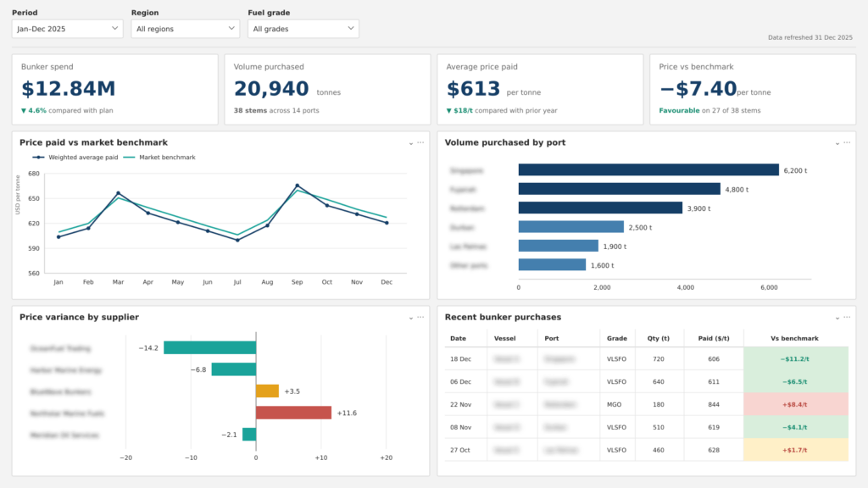The image size is (868, 488).
Task: Click the −$11.2/t benchmark cell
Action: pos(794,359)
